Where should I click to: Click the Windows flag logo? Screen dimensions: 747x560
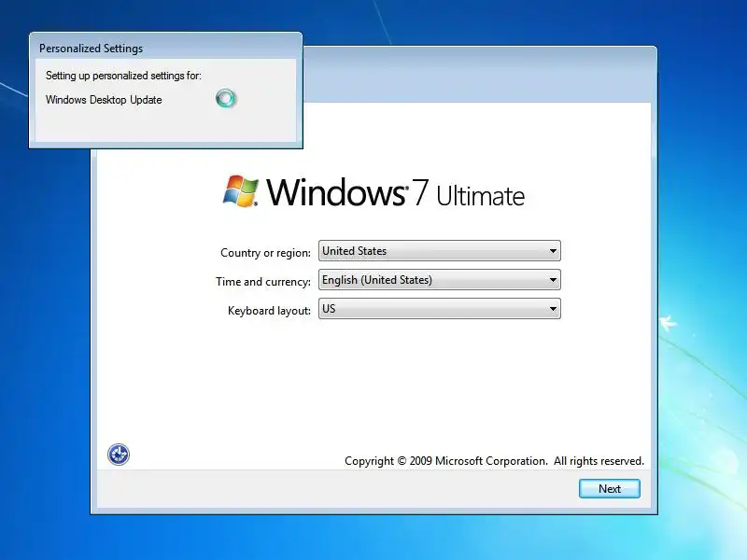tap(241, 191)
